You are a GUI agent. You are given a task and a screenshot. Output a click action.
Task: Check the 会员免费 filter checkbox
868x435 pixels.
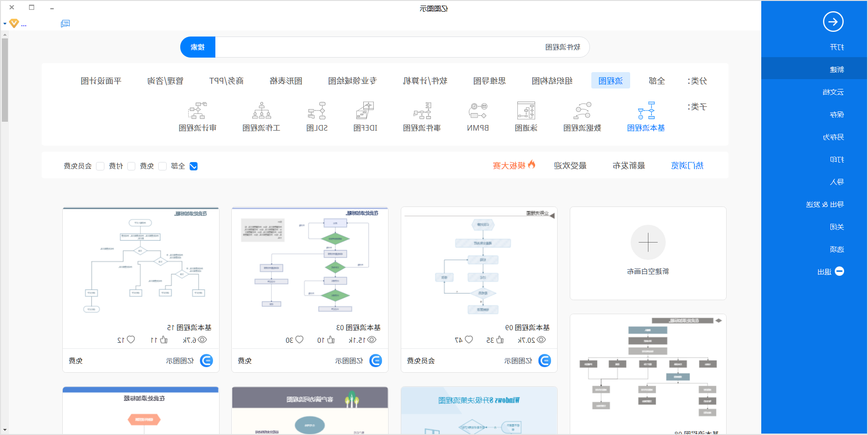pyautogui.click(x=100, y=166)
